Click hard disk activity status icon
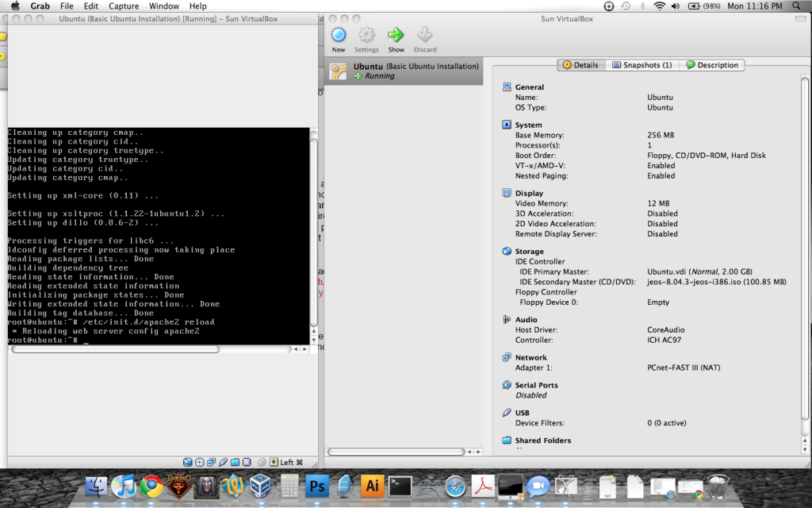Image resolution: width=812 pixels, height=508 pixels. pyautogui.click(x=187, y=462)
